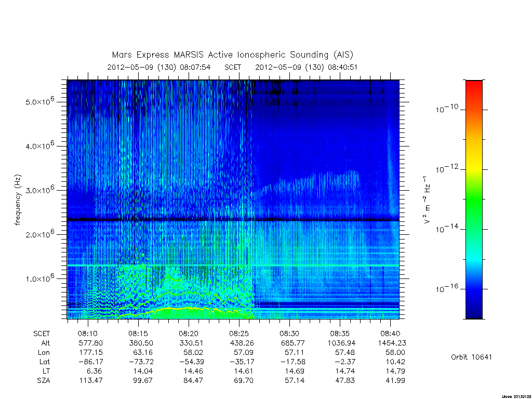Click the frequency (Hz) axis title

(18, 200)
